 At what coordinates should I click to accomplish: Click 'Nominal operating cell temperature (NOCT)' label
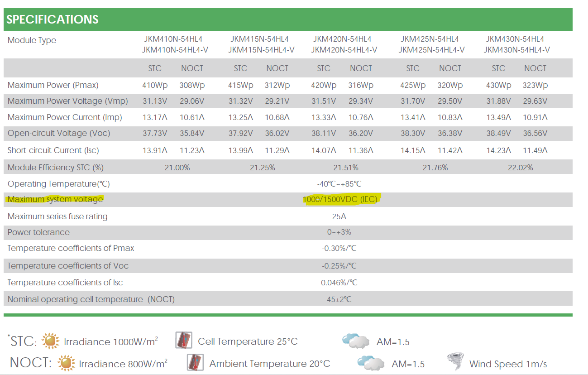point(91,299)
